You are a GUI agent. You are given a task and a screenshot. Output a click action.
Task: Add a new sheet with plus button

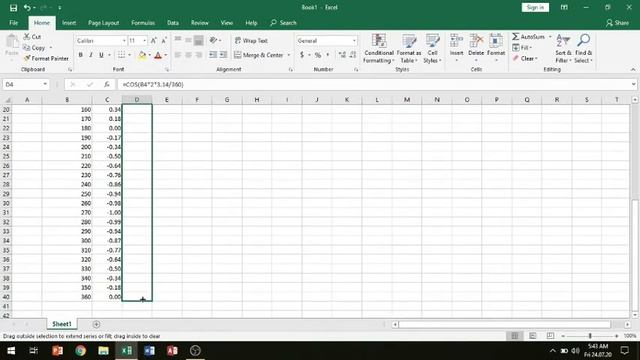(96, 324)
